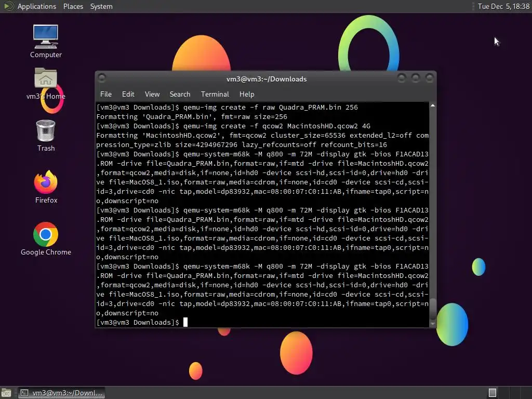Open the Edit menu in terminal
Viewport: 532px width, 399px height.
128,94
